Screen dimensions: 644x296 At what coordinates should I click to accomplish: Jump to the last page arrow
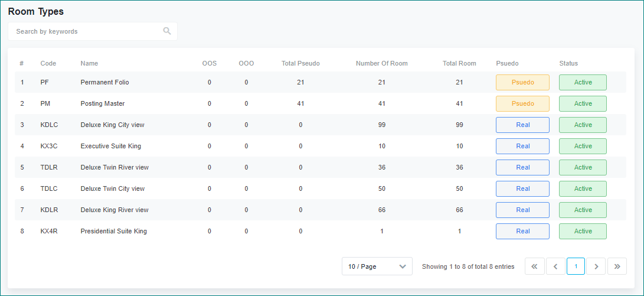tap(617, 266)
